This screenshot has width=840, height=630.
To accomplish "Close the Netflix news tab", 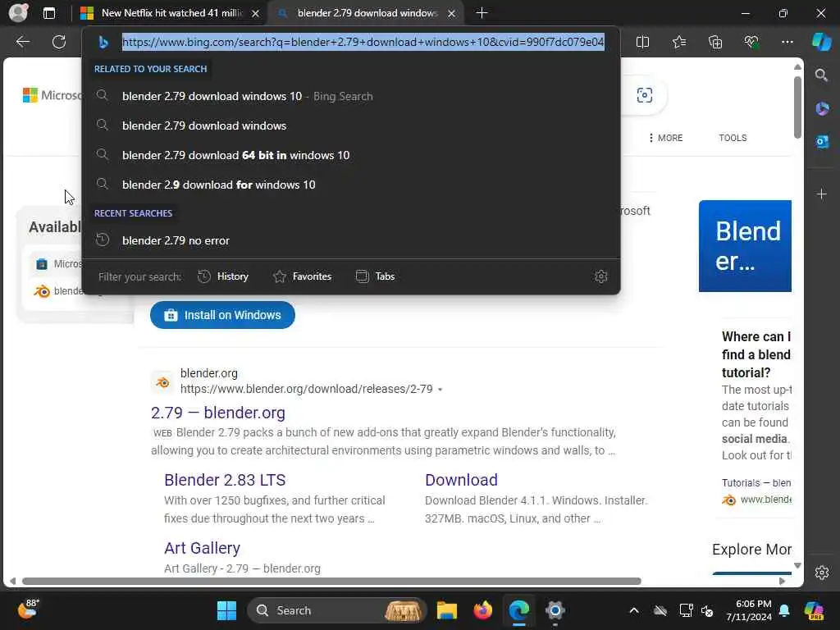I will (x=256, y=13).
